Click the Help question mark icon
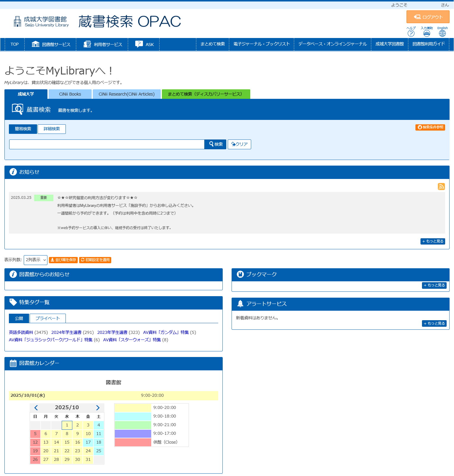Image resolution: width=454 pixels, height=476 pixels. click(411, 33)
